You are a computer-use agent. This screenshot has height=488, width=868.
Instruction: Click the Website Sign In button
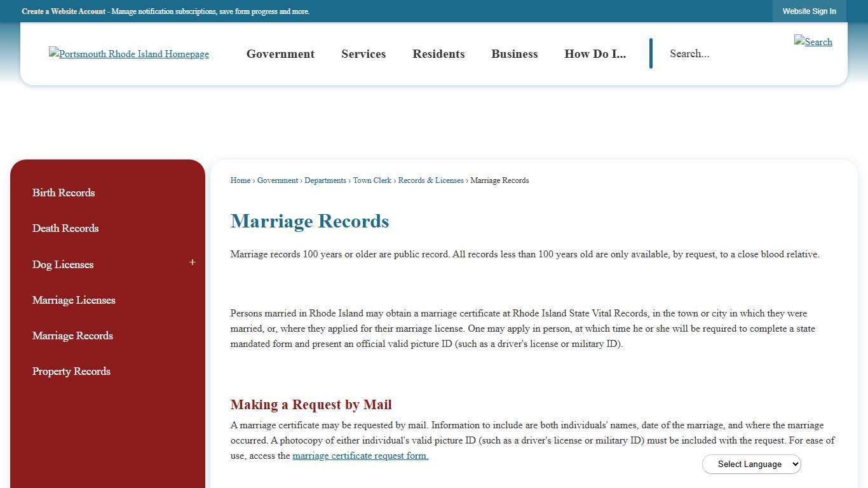pos(809,11)
